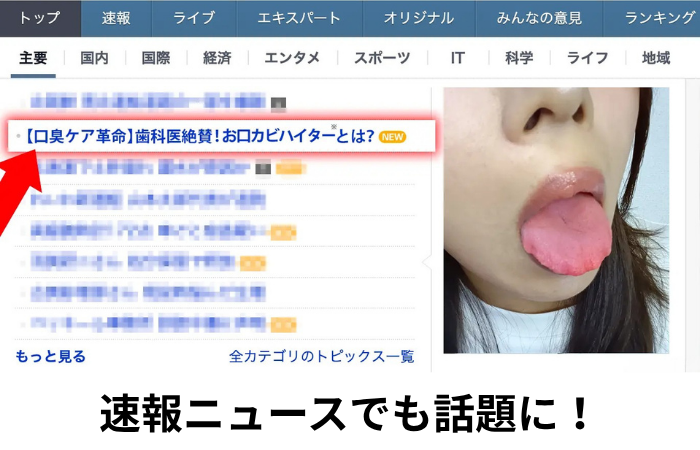Viewport: 700px width, 450px height.
Task: Open the トップ tab in top navigation
Action: pyautogui.click(x=40, y=18)
